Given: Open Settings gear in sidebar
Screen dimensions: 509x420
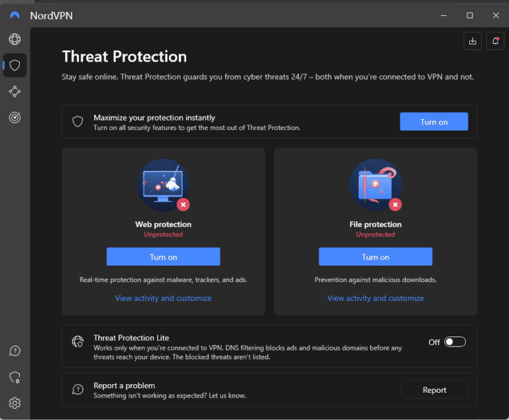Looking at the screenshot, I should coord(15,403).
